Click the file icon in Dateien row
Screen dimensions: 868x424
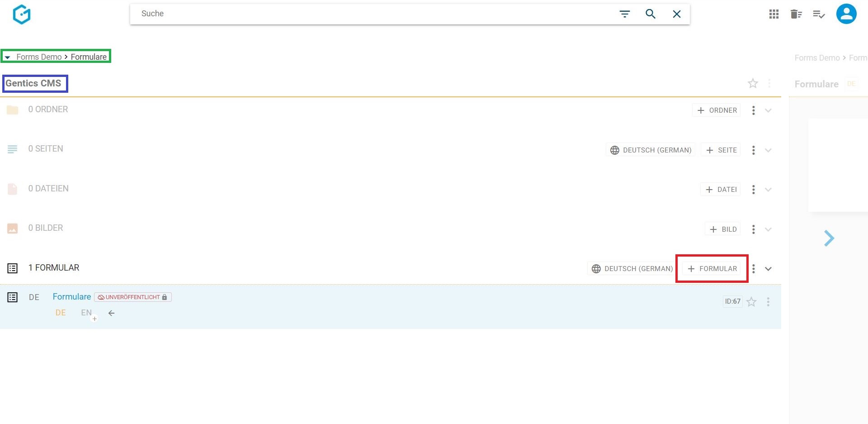13,189
